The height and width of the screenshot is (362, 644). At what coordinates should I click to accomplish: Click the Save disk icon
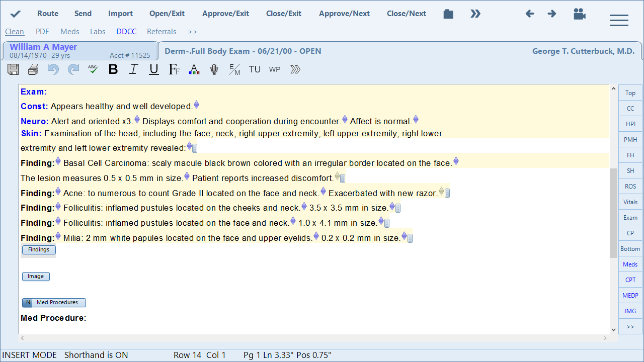[13, 69]
